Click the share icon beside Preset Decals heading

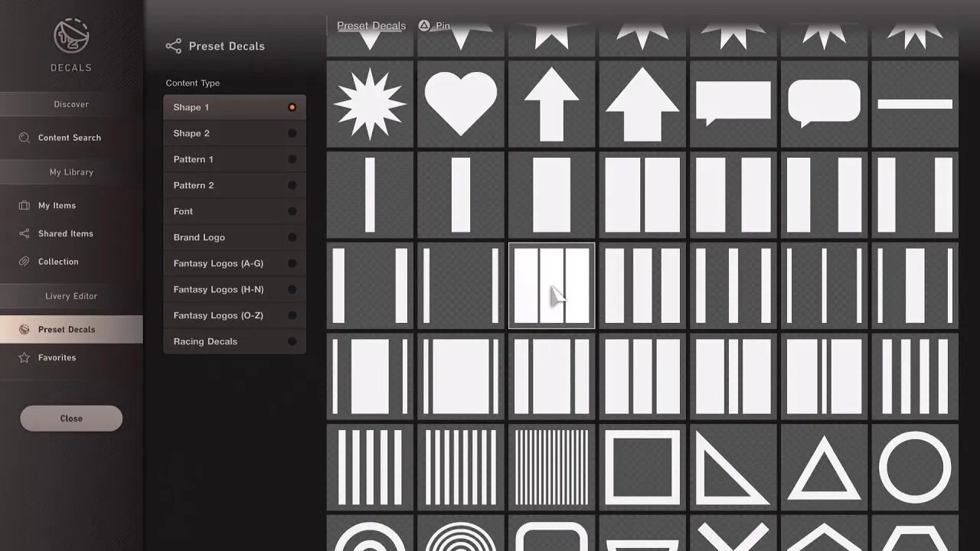(174, 46)
